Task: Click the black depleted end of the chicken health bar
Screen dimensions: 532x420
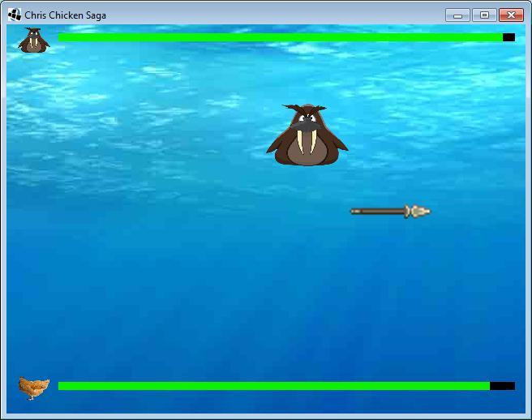Action: (x=503, y=386)
